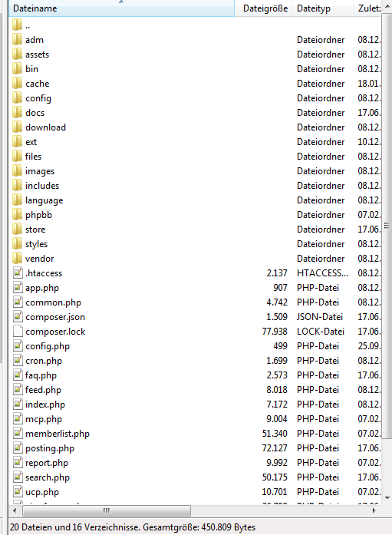Click the app.php file icon
The width and height of the screenshot is (392, 535).
coord(18,288)
